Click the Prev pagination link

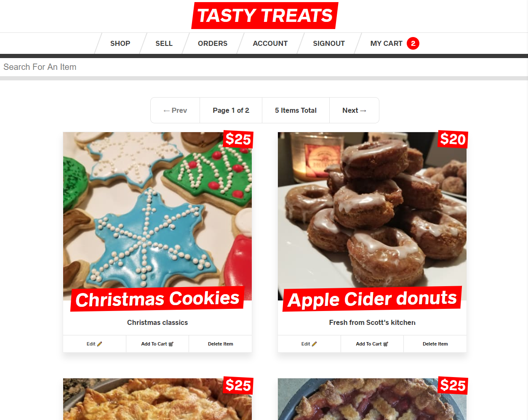[175, 110]
